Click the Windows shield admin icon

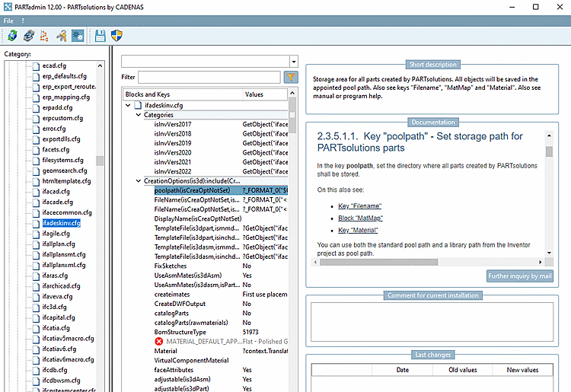tap(116, 35)
